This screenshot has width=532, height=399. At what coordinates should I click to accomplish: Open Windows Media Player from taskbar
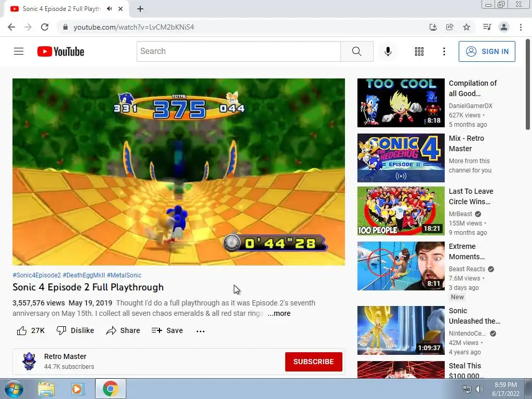point(78,389)
